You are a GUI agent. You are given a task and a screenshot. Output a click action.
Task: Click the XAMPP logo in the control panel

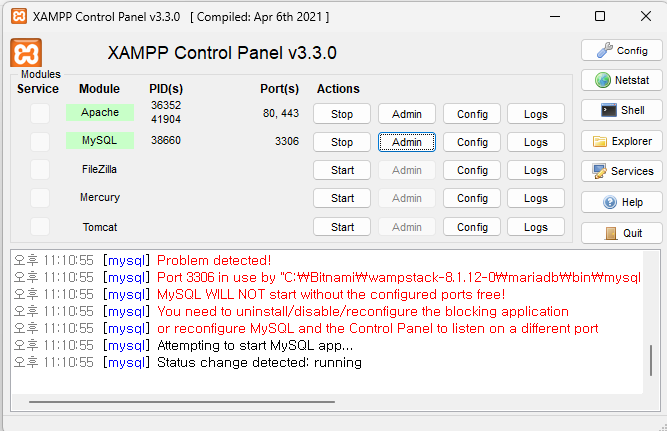(26, 53)
